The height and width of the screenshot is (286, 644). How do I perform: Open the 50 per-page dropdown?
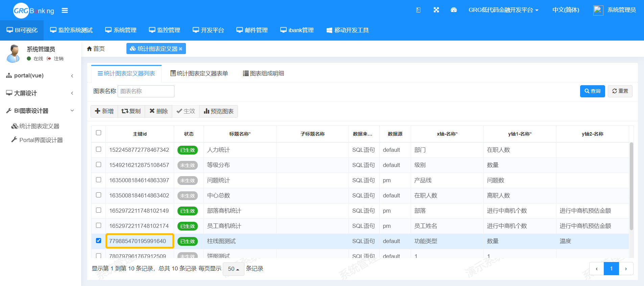(234, 269)
